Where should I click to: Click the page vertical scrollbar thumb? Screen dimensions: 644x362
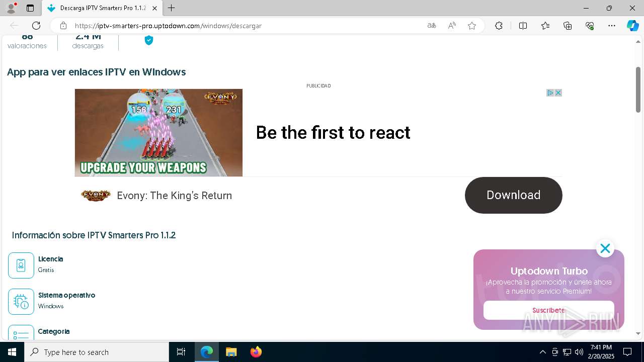[638, 89]
